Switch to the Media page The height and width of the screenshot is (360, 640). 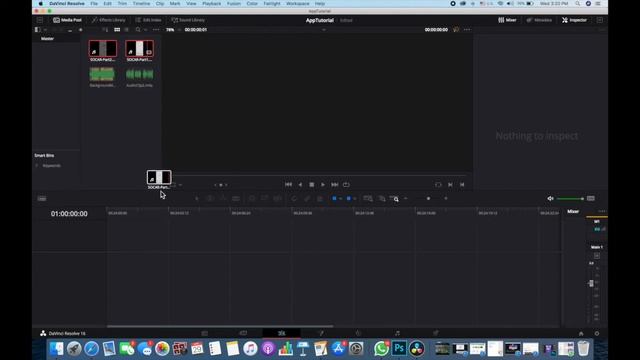pos(204,333)
